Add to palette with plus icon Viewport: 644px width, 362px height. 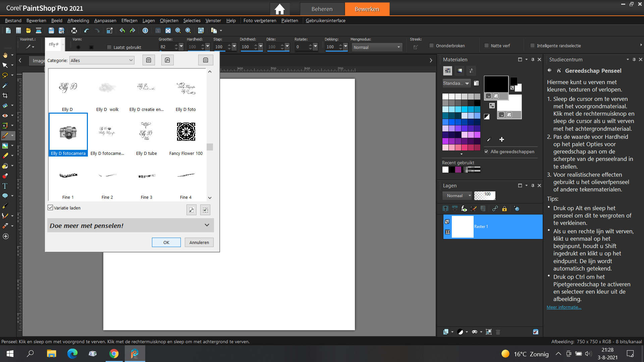pyautogui.click(x=502, y=139)
